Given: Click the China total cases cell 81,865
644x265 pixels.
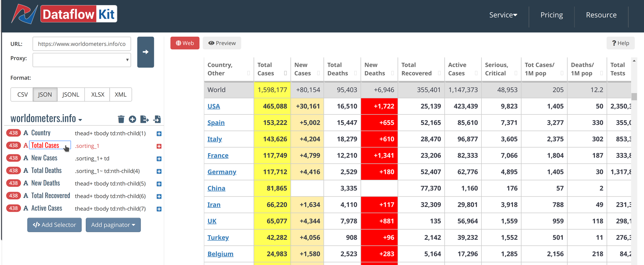Looking at the screenshot, I should tap(272, 188).
